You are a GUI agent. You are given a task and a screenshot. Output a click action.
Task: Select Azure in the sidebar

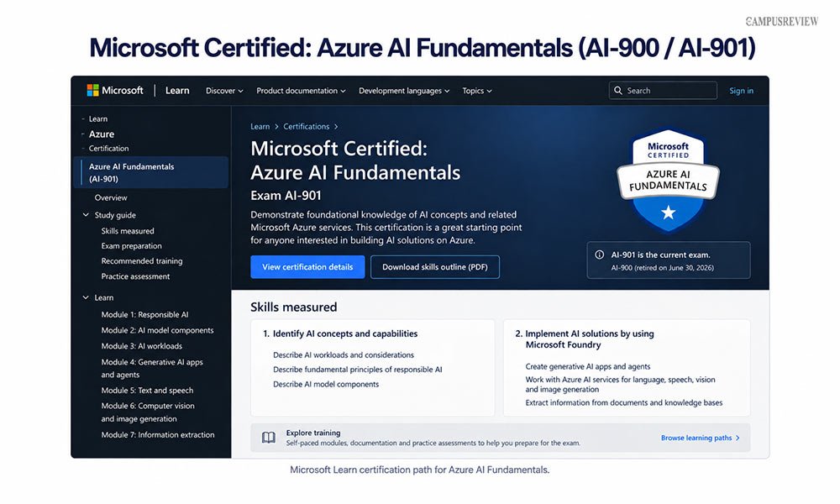point(102,134)
